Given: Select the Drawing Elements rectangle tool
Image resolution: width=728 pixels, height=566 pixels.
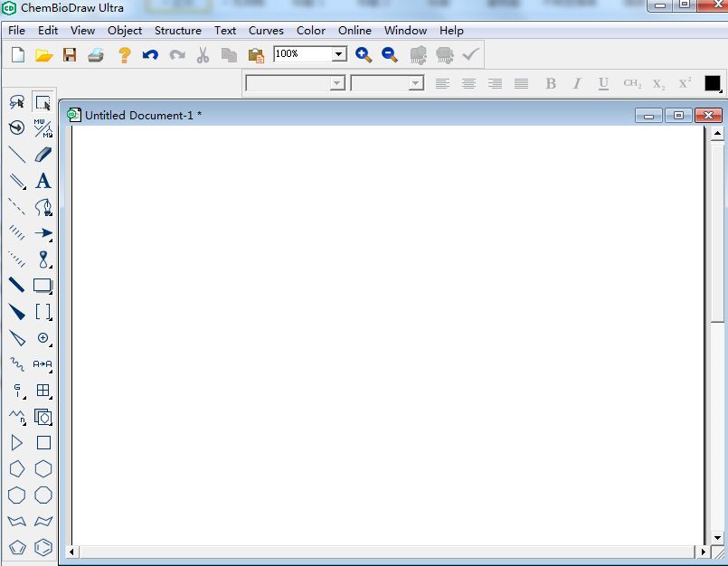Looking at the screenshot, I should (43, 285).
